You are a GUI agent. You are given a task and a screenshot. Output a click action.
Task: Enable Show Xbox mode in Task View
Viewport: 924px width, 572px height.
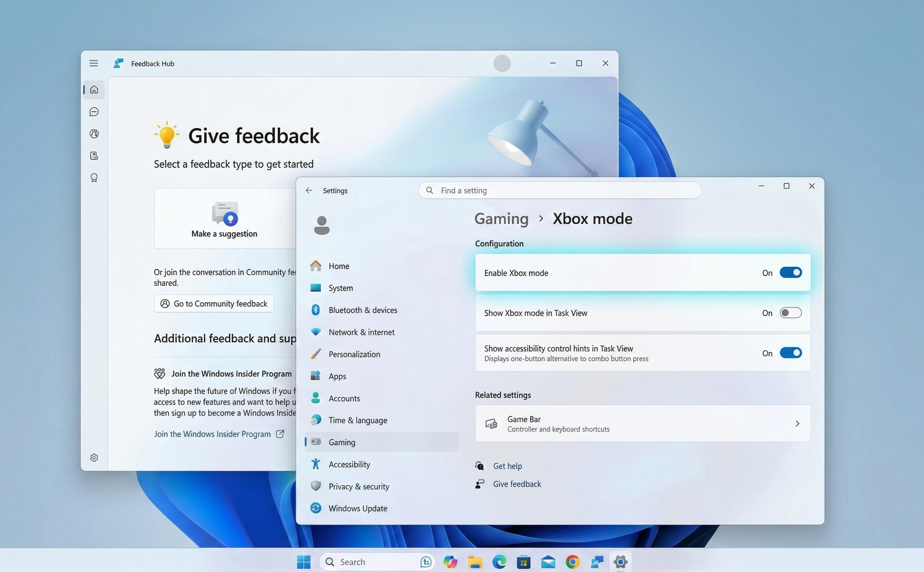tap(791, 313)
